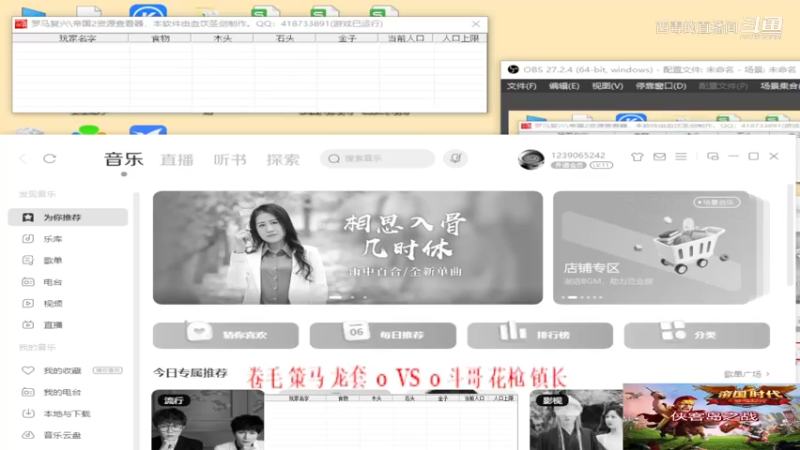This screenshot has width=800, height=450.
Task: Click the 人口上限 column header
Action: (460, 38)
